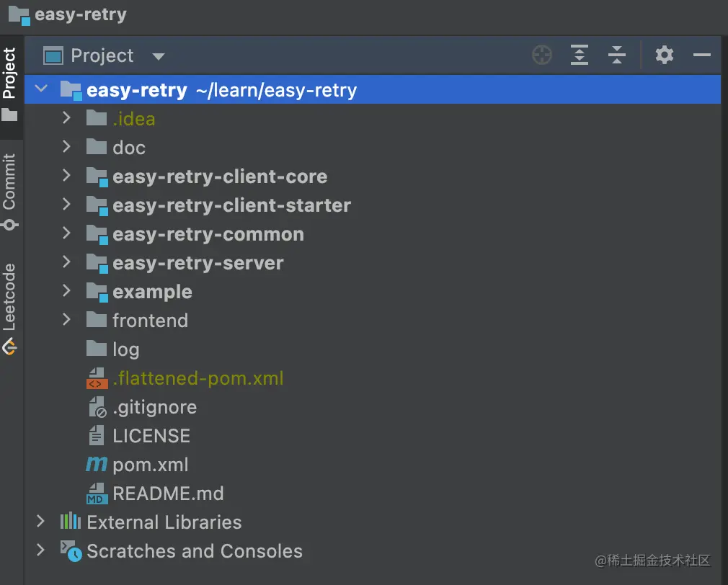
Task: Click the easy-retry-client-core module folder icon
Action: 97,177
